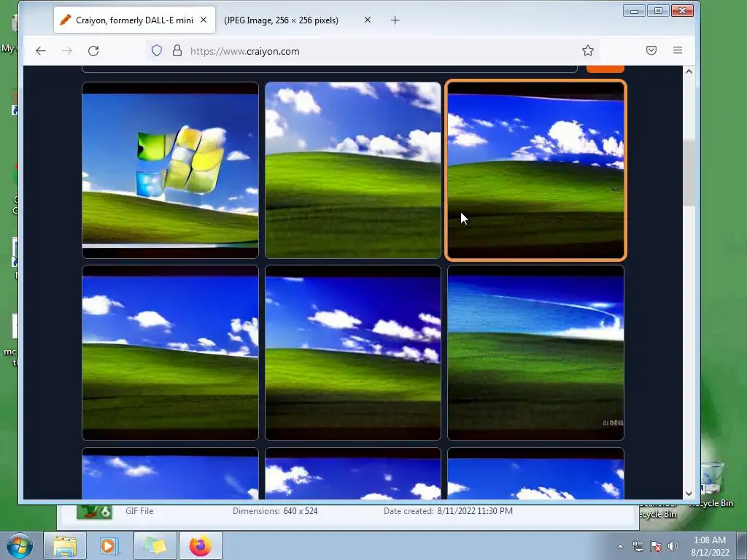Switch to Firefox in the taskbar

click(x=201, y=545)
